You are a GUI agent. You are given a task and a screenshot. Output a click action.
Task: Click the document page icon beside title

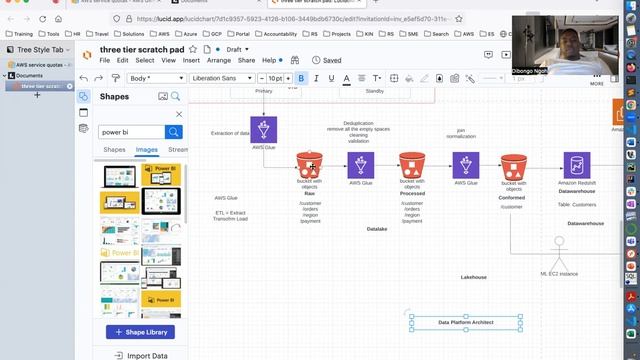click(x=207, y=49)
